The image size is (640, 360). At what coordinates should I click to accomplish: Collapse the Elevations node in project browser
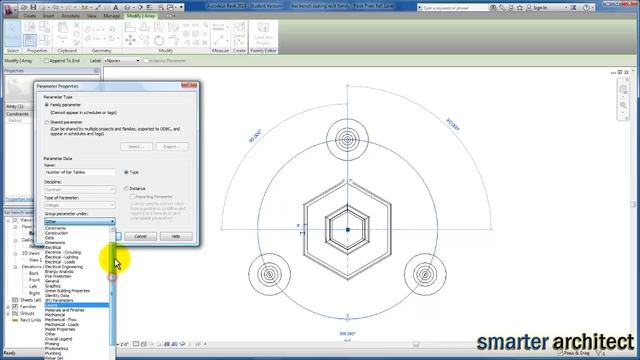tap(16, 267)
